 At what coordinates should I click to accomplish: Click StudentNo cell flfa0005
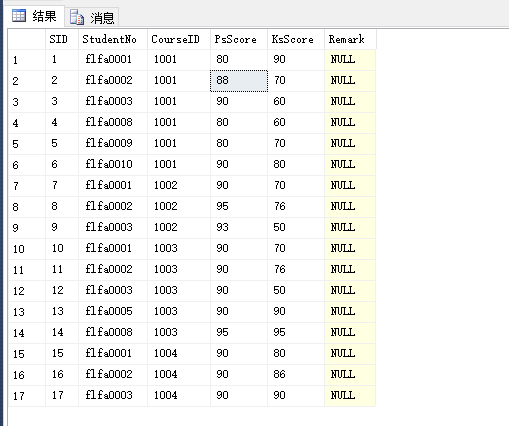tap(113, 312)
